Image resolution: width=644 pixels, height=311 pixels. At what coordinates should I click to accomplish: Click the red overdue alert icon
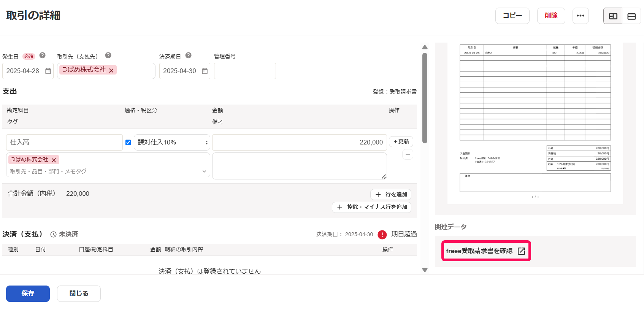(382, 235)
